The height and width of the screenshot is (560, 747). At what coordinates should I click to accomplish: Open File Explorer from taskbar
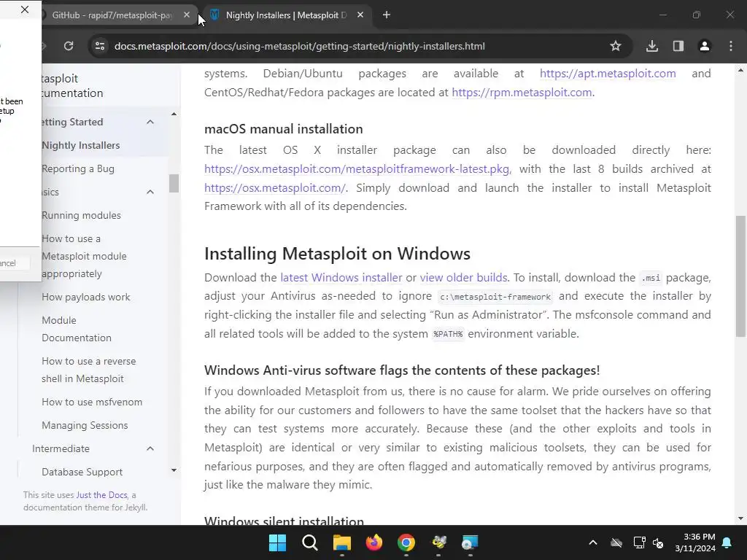click(342, 542)
